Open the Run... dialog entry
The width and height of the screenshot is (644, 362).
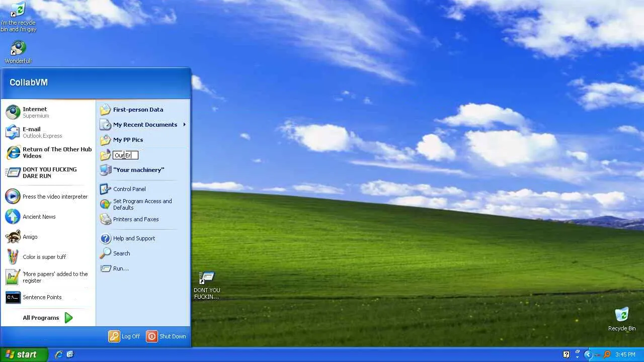click(143, 268)
